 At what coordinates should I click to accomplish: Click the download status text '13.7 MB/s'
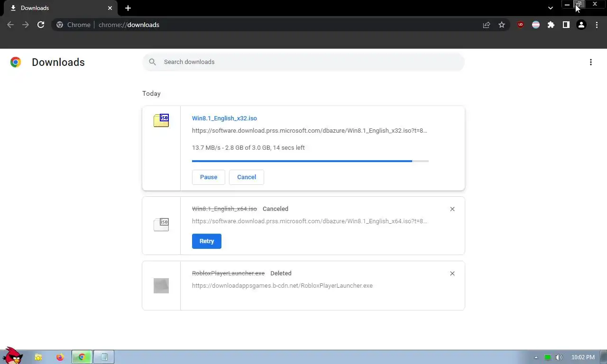[x=248, y=148]
